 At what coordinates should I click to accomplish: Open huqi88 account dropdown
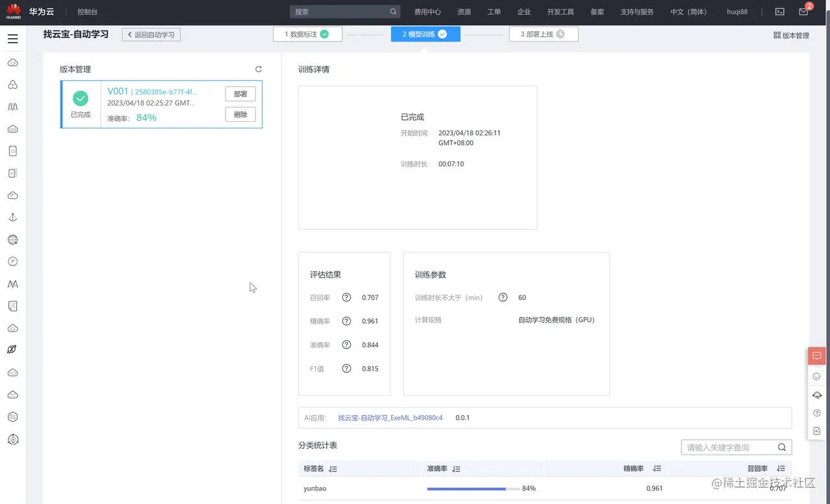click(x=737, y=12)
